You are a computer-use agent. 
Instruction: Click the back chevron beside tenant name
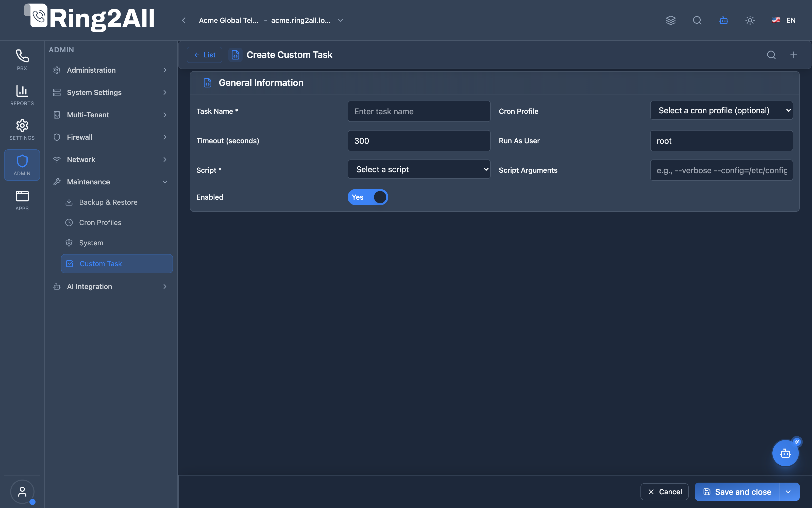point(184,20)
